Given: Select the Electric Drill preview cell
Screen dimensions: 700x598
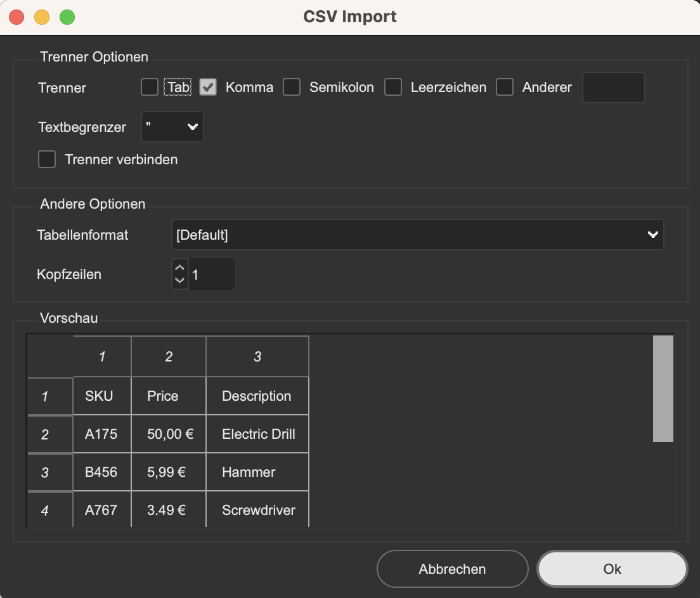Looking at the screenshot, I should click(257, 434).
